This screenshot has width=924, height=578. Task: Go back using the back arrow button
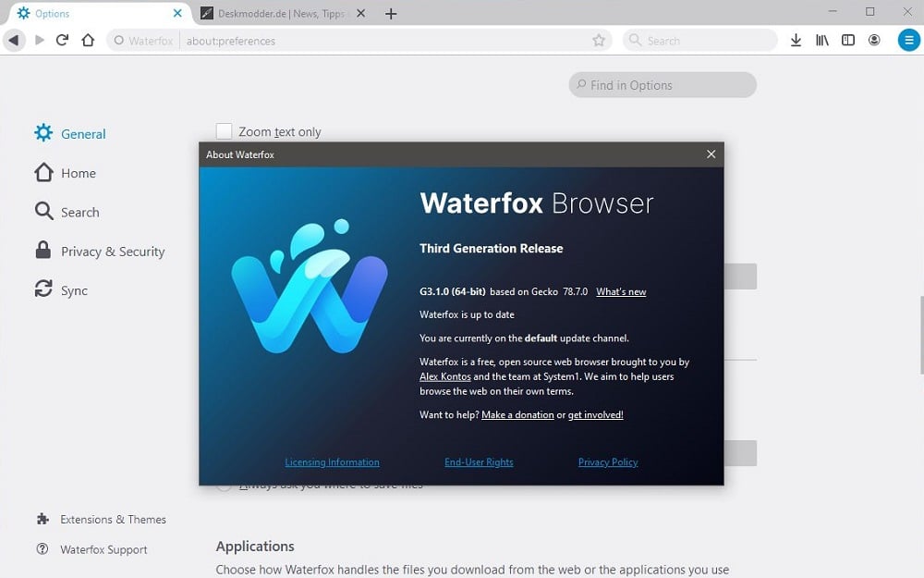14,40
